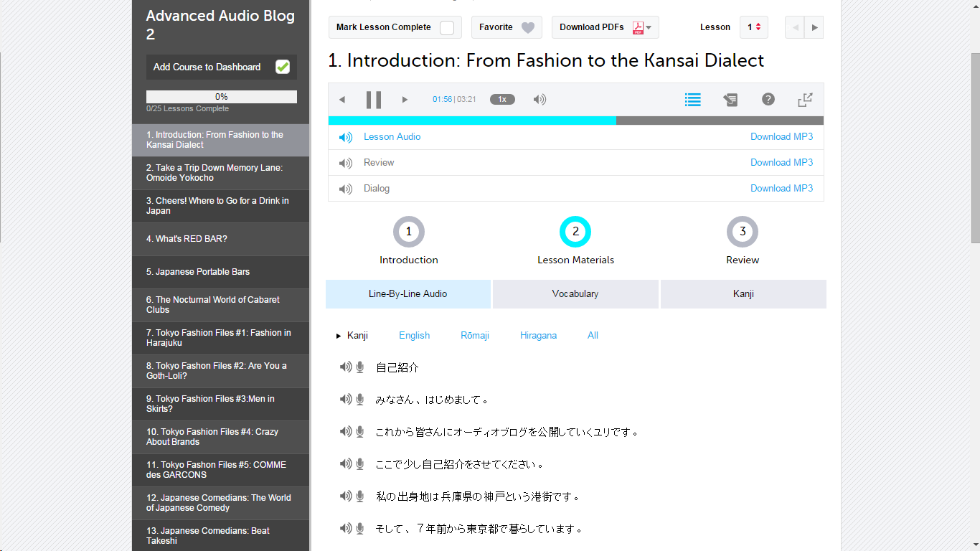Mute audio using the speaker icon

pos(539,99)
